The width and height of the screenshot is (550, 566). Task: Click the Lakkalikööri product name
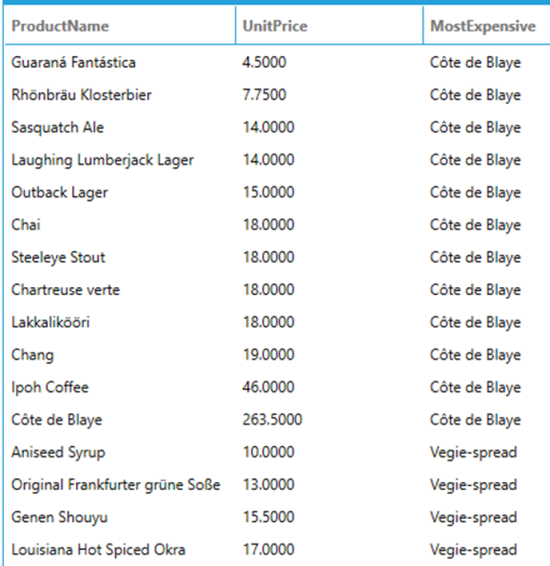[51, 322]
